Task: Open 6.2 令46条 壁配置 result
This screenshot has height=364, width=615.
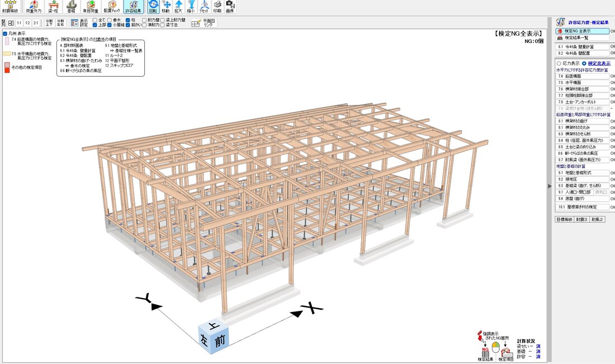Action: pyautogui.click(x=583, y=53)
